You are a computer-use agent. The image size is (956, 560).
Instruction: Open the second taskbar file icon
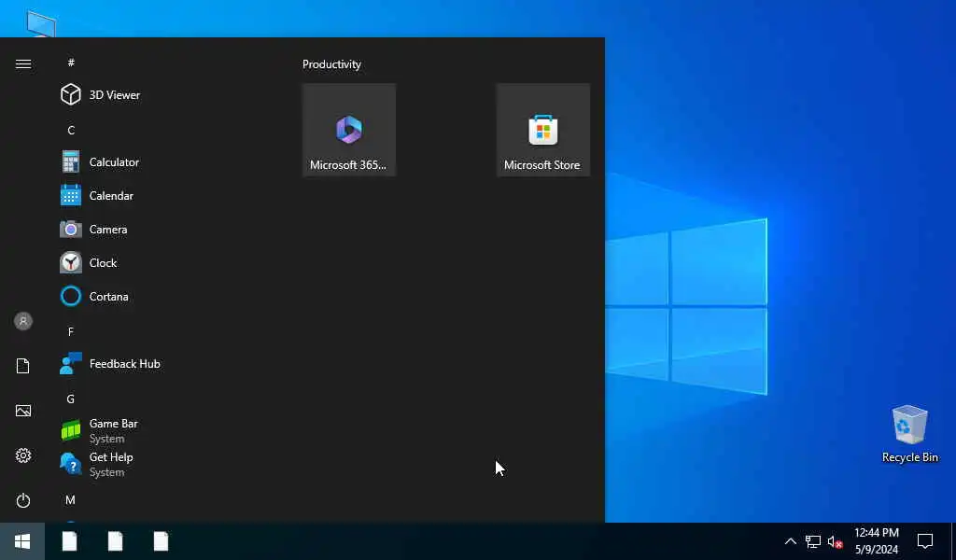[x=115, y=541]
